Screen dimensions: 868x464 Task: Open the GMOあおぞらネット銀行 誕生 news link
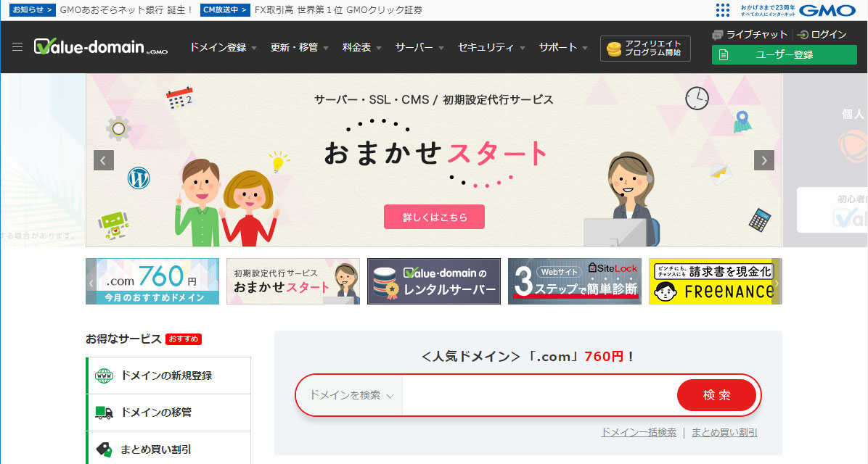[126, 10]
